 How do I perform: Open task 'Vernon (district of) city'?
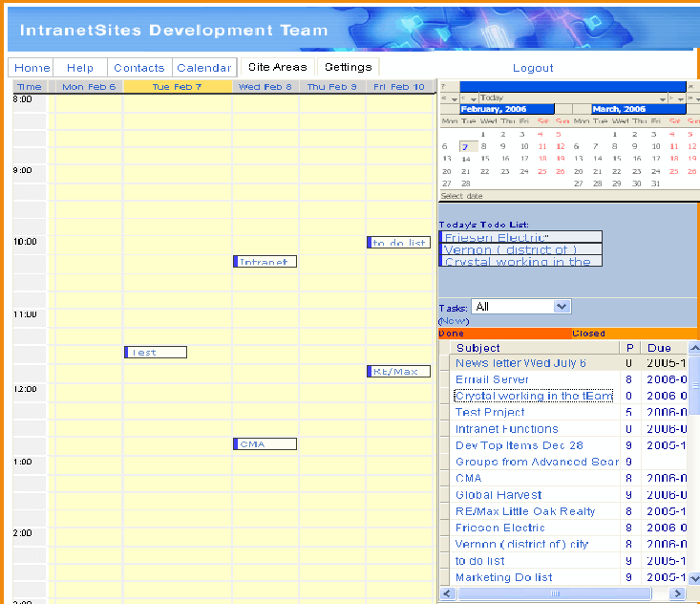(521, 544)
